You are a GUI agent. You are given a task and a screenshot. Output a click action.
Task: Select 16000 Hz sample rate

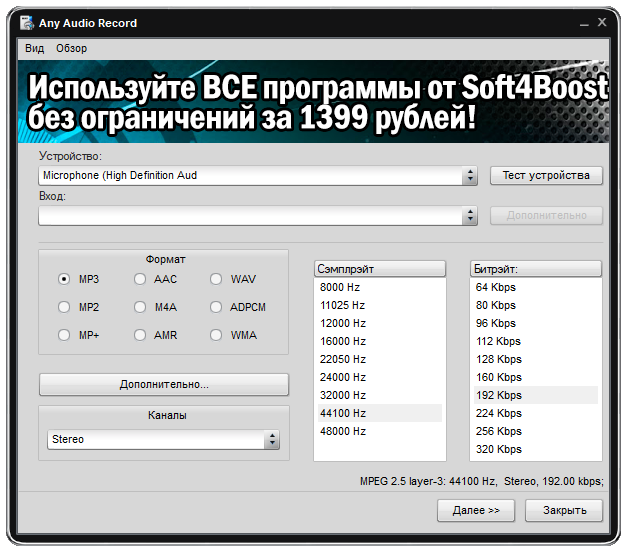pos(380,341)
